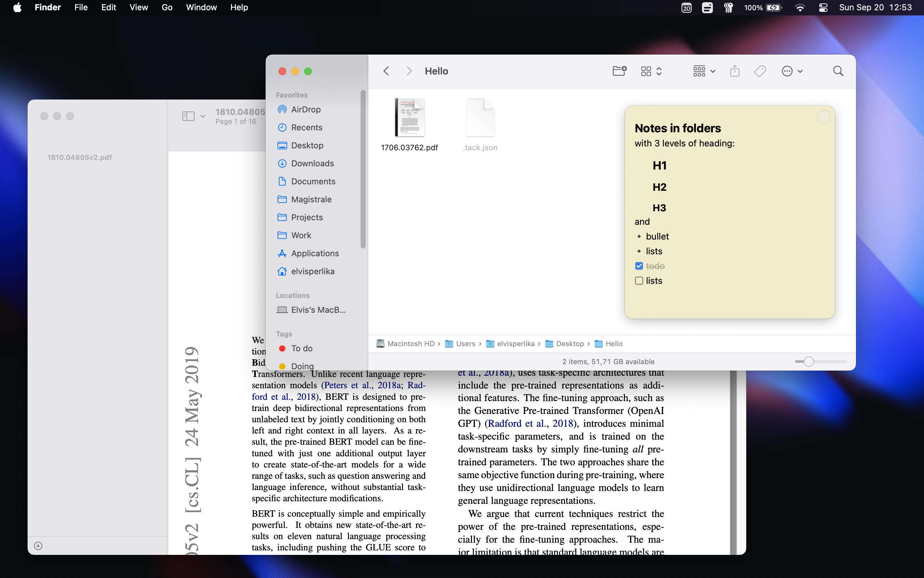This screenshot has width=924, height=578.
Task: Go back with the left chevron button
Action: point(386,71)
